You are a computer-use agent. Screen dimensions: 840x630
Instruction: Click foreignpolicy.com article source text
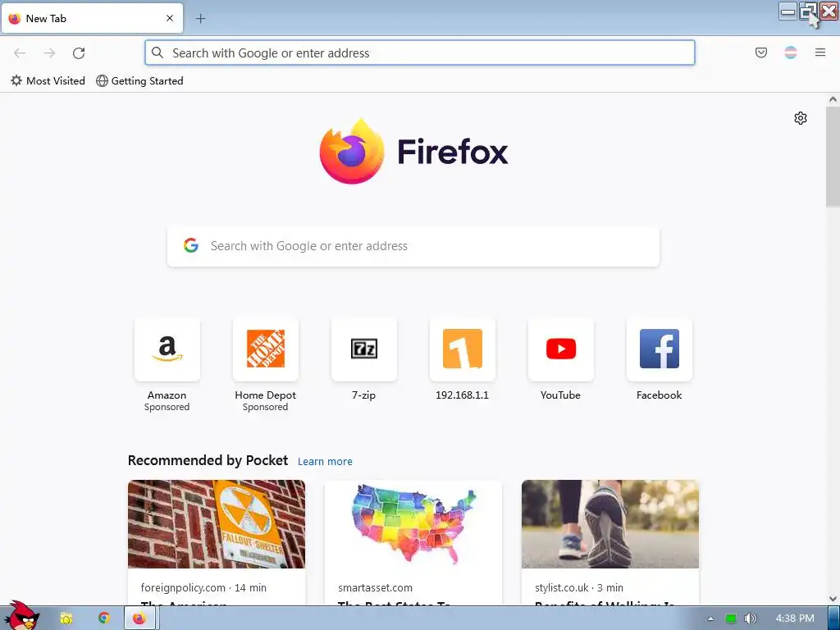(183, 587)
